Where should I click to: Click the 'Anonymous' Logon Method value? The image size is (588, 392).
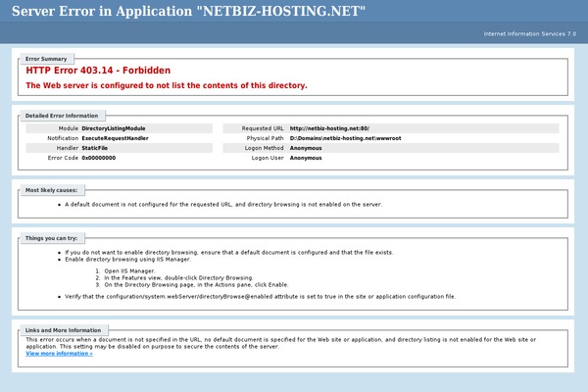(306, 148)
